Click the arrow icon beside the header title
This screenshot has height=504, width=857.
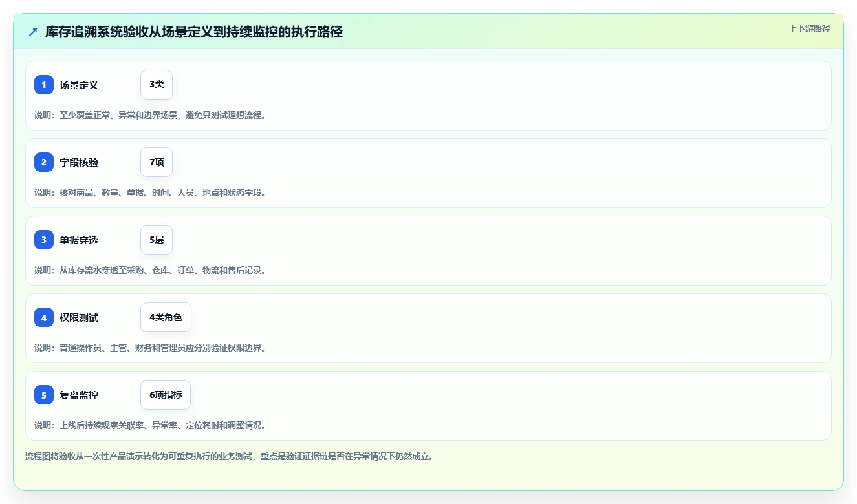pos(32,32)
